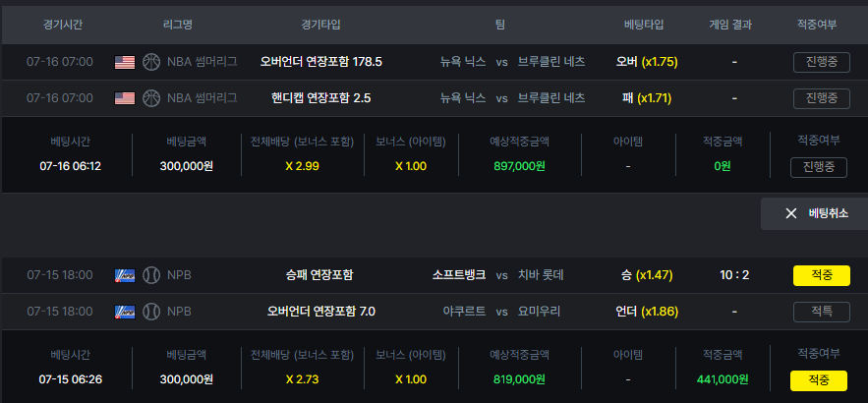Screen dimensions: 868x403
Task: Click the US flag icon in the over/under 178.5 row
Action: pyautogui.click(x=125, y=62)
